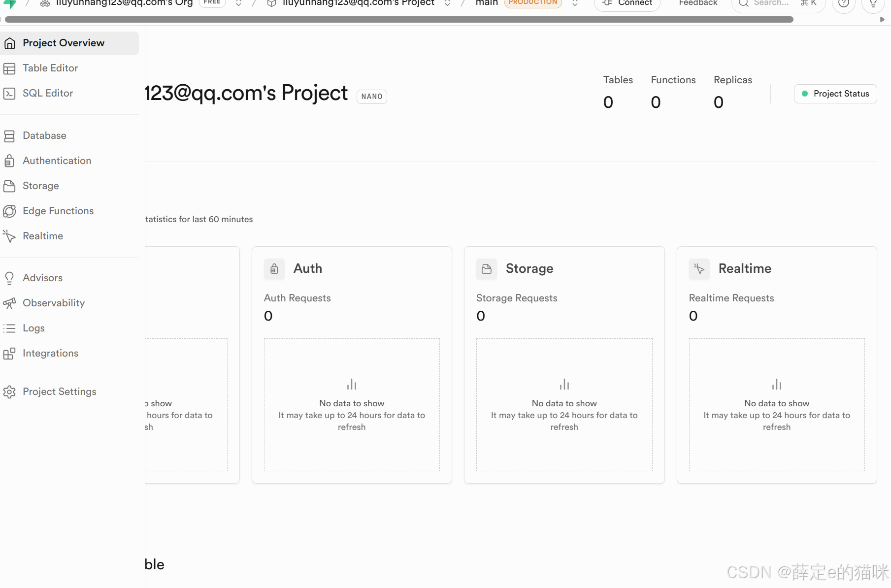The image size is (891, 588).
Task: Open Logs list icon in sidebar
Action: point(9,328)
